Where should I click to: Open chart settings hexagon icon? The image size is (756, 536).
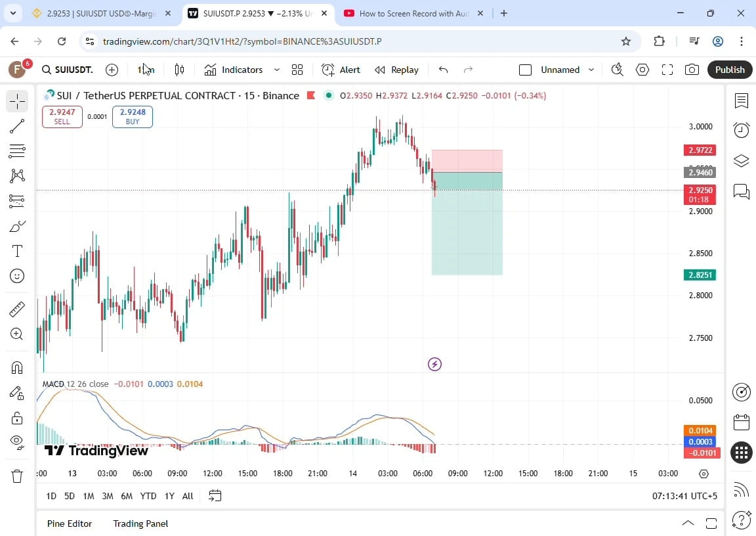click(x=642, y=70)
